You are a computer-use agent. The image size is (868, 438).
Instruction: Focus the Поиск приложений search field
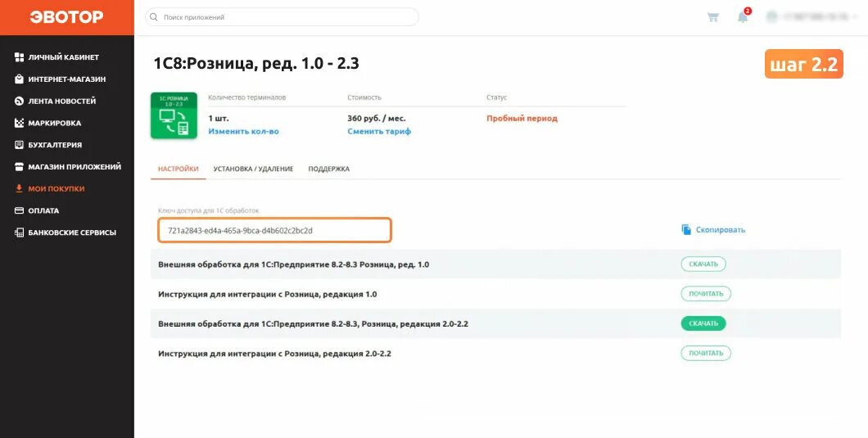[x=282, y=17]
